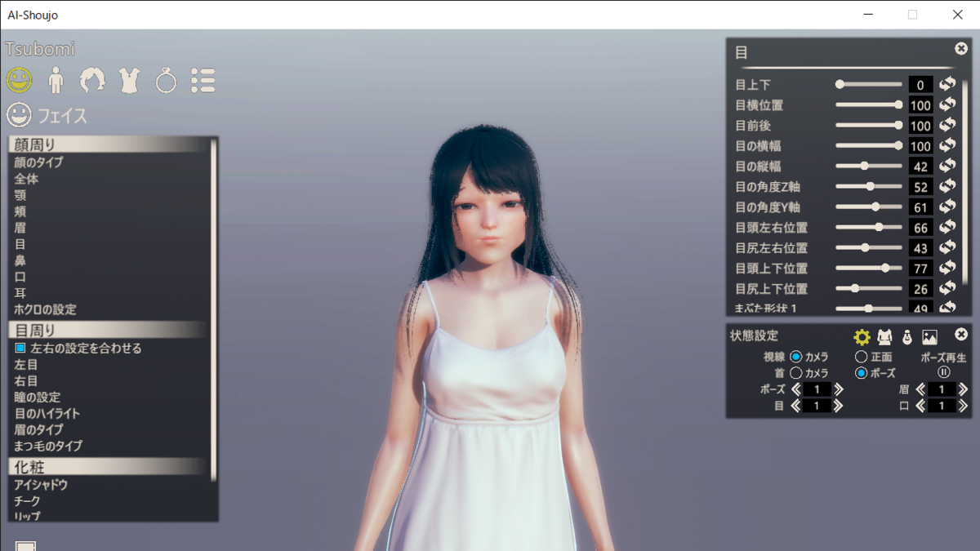Viewport: 980px width, 551px height.
Task: Reset the 目の横幅 value
Action: click(x=947, y=145)
